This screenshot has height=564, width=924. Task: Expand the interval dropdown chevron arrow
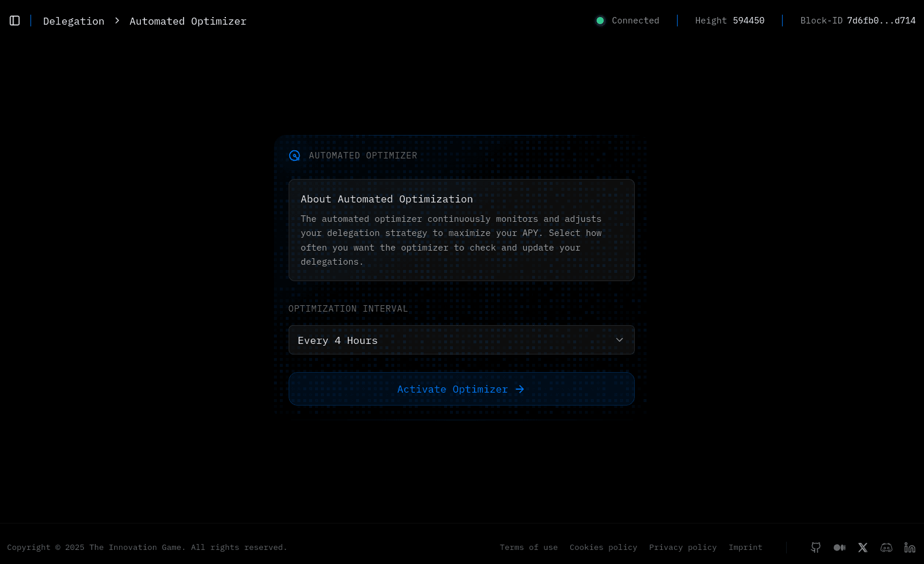pos(619,340)
